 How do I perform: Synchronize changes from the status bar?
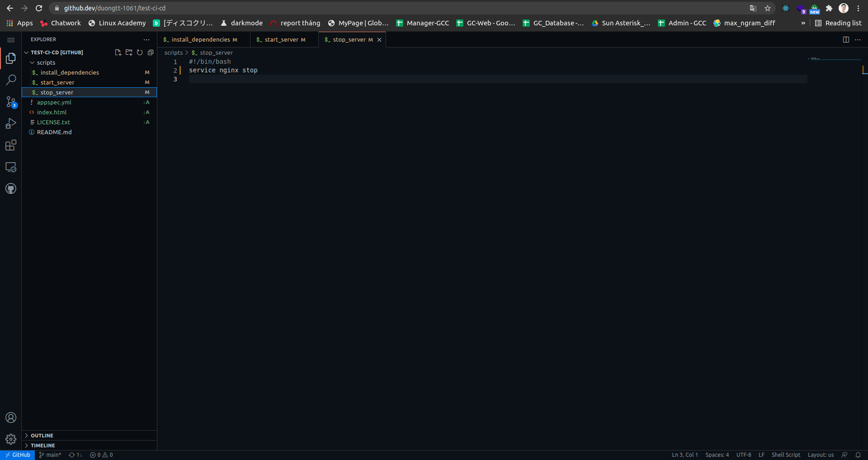(75, 455)
